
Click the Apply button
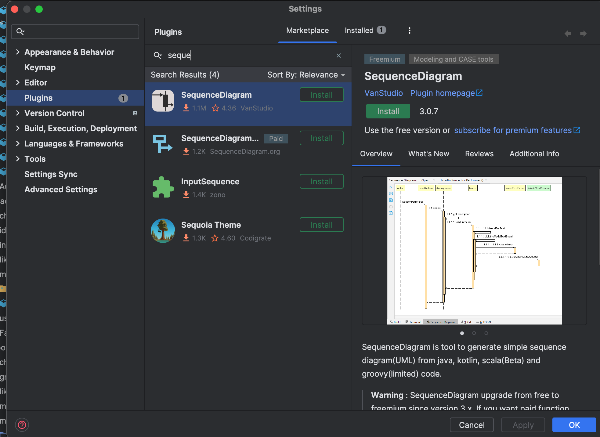pyautogui.click(x=523, y=425)
